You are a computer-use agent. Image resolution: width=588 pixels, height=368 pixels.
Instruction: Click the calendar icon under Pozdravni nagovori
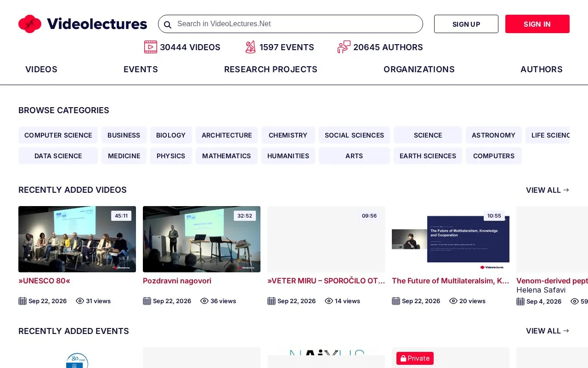pos(147,301)
